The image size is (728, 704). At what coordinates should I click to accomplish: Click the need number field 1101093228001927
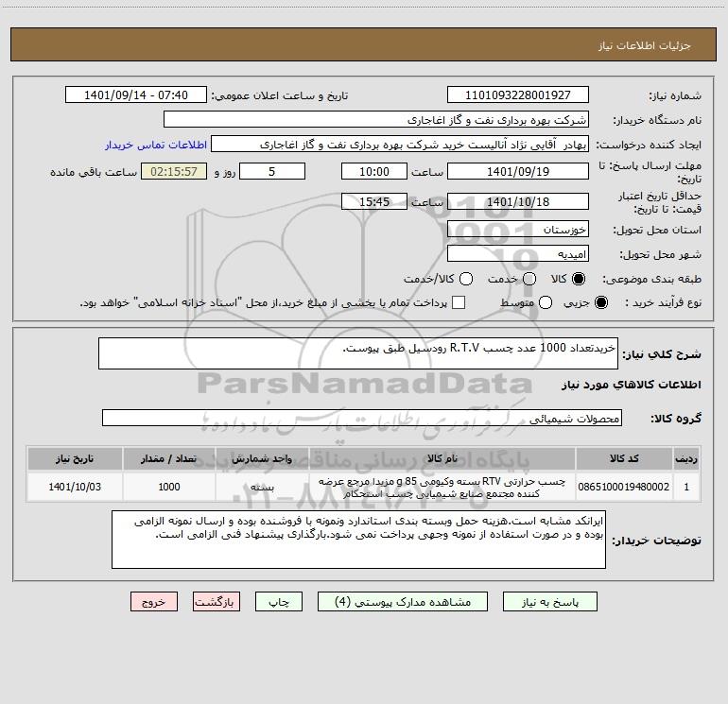[518, 94]
